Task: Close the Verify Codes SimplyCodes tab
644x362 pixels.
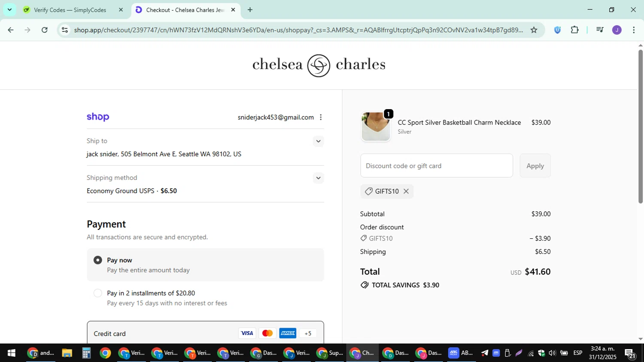Action: click(121, 9)
